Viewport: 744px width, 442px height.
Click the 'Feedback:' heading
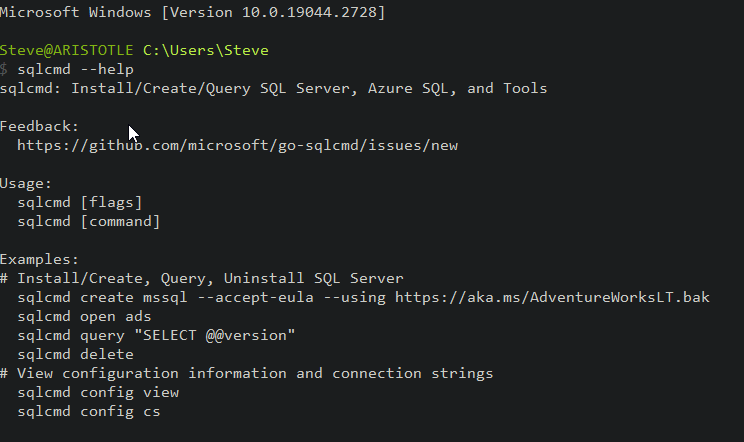(x=39, y=126)
